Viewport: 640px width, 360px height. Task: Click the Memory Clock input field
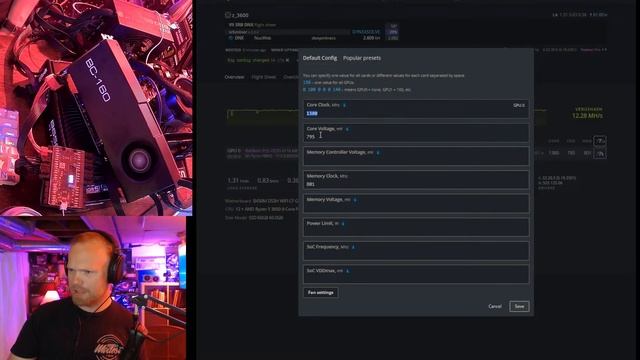coord(416,180)
